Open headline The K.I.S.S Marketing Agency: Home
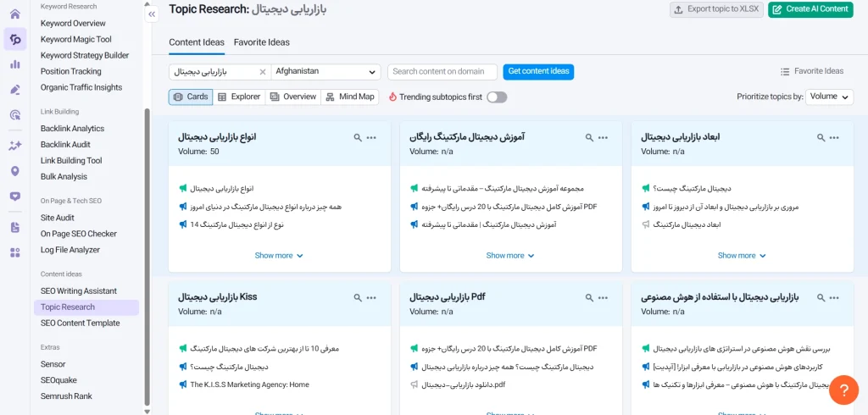Viewport: 868px width, 415px height. (250, 385)
